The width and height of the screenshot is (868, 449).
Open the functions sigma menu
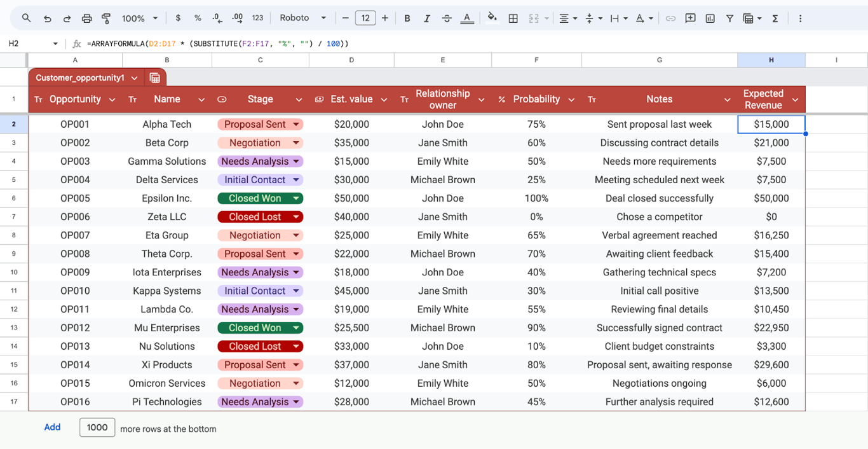[775, 18]
